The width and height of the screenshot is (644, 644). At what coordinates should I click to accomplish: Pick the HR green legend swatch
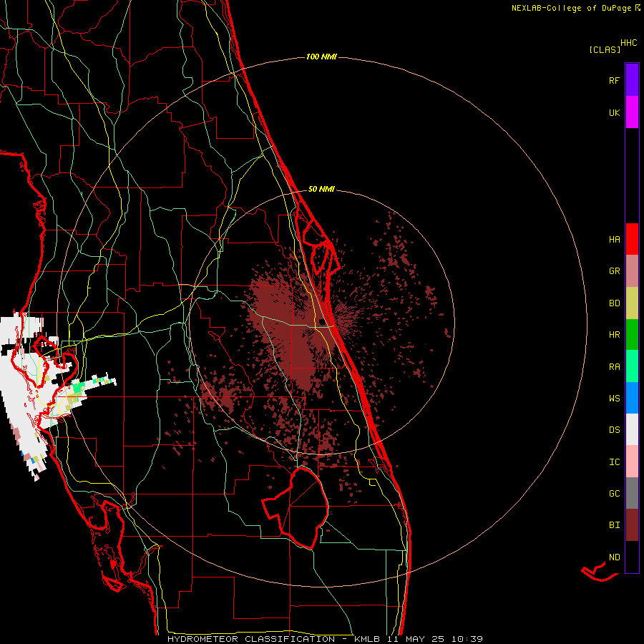click(x=632, y=334)
